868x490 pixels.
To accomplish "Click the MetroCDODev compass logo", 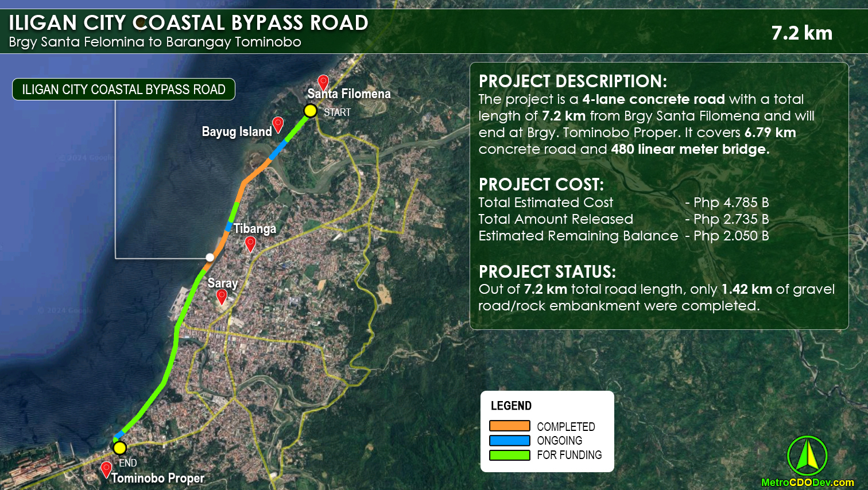I will coord(808,457).
